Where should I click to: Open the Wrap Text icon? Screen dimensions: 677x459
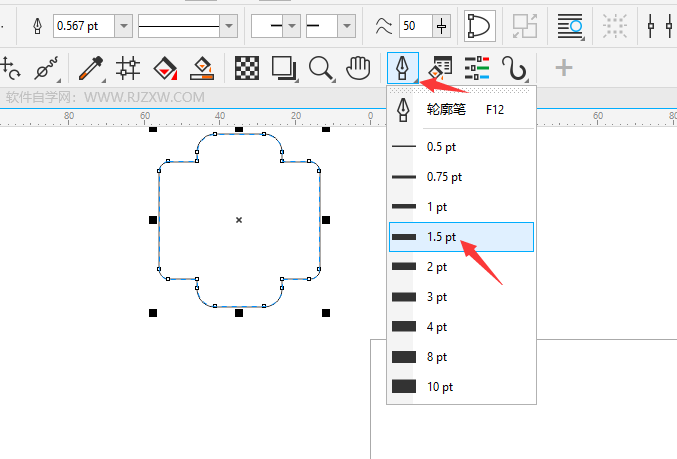(x=570, y=26)
